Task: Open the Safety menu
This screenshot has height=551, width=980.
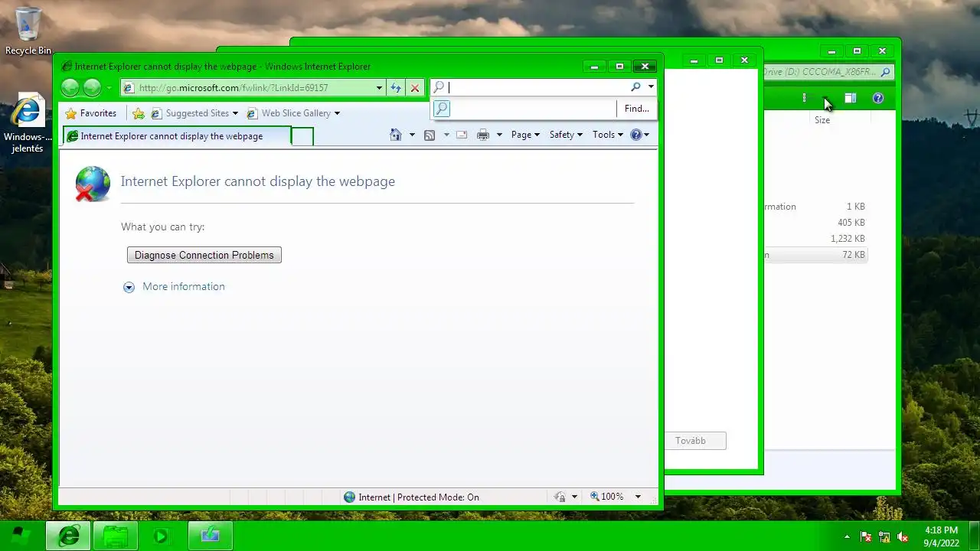Action: tap(566, 135)
